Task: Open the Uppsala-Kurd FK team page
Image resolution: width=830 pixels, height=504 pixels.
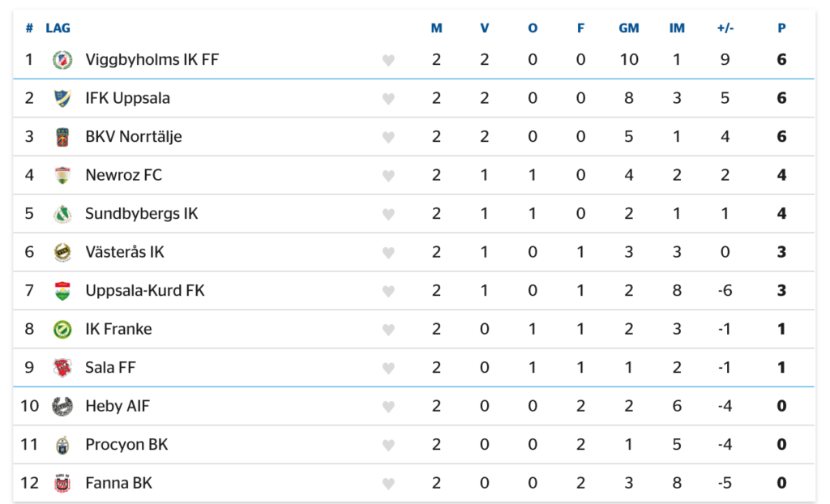Action: [145, 291]
